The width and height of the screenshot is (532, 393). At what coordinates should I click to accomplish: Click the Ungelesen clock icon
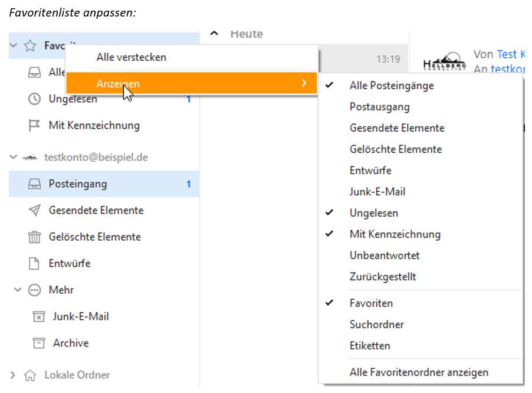pyautogui.click(x=34, y=99)
